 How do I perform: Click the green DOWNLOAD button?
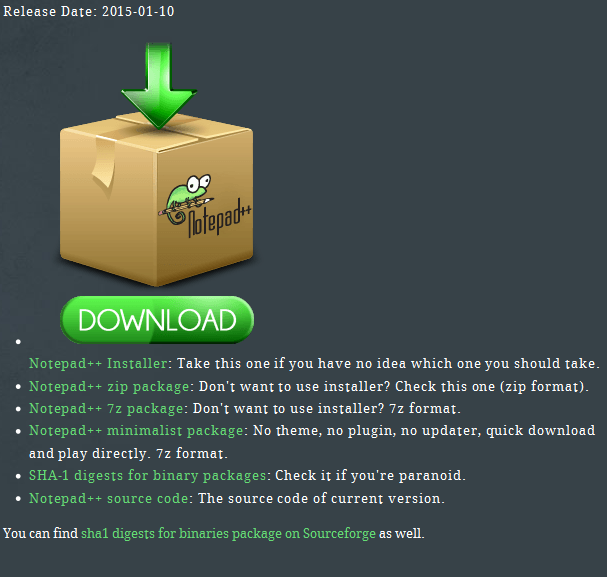[157, 320]
